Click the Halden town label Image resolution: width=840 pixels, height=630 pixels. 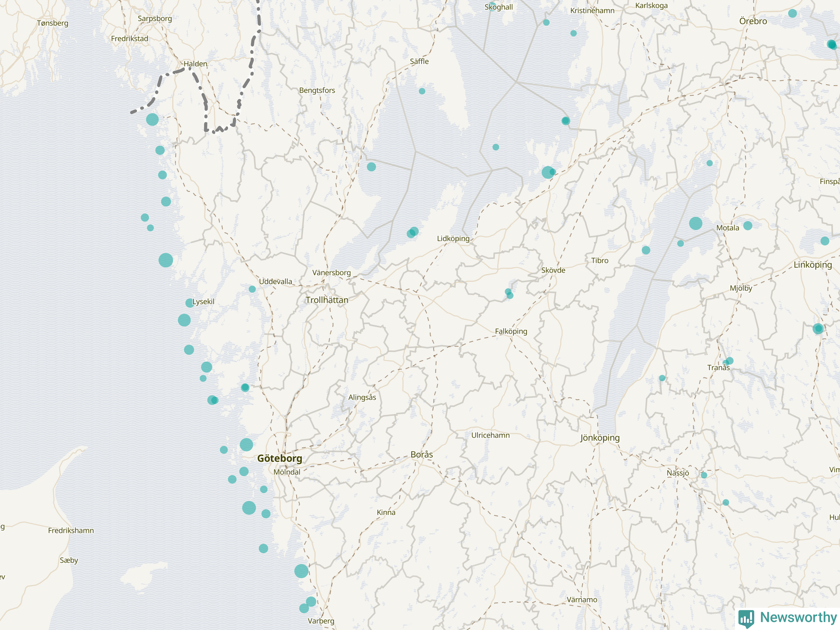pos(196,64)
